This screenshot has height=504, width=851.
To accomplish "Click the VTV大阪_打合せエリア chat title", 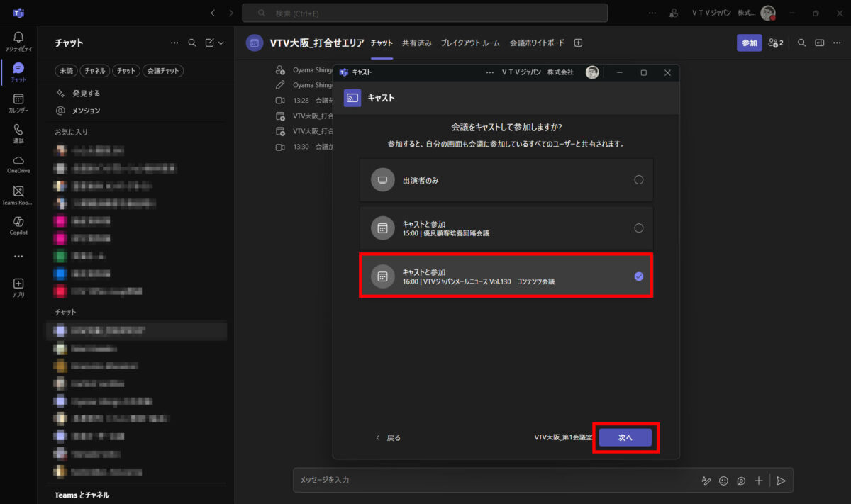I will tap(317, 43).
